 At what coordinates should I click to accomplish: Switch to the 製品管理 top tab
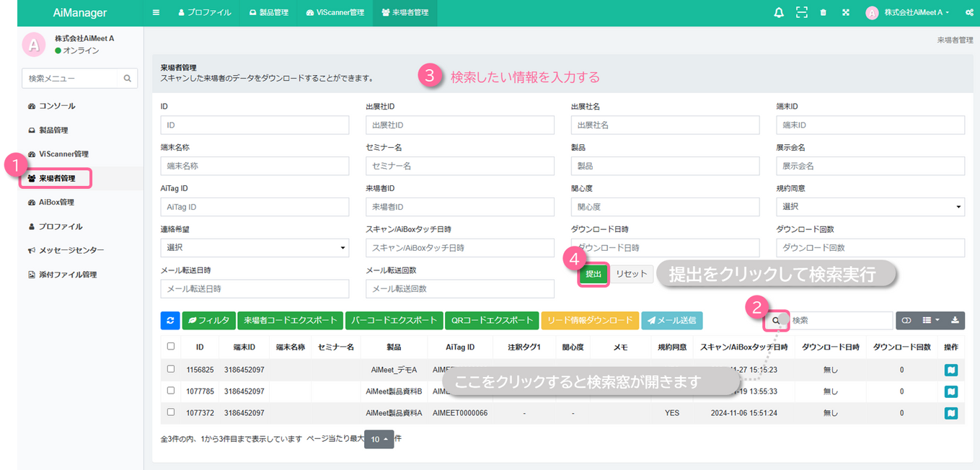click(268, 13)
